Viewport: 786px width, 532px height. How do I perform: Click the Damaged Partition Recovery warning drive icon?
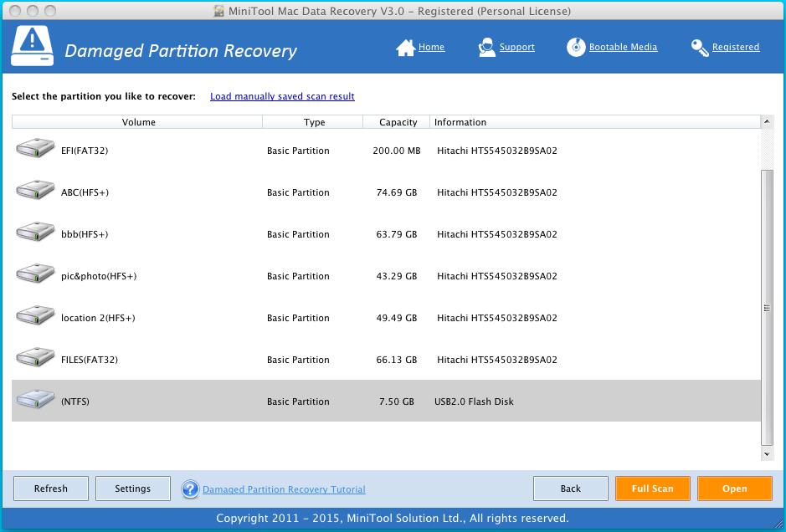point(32,45)
